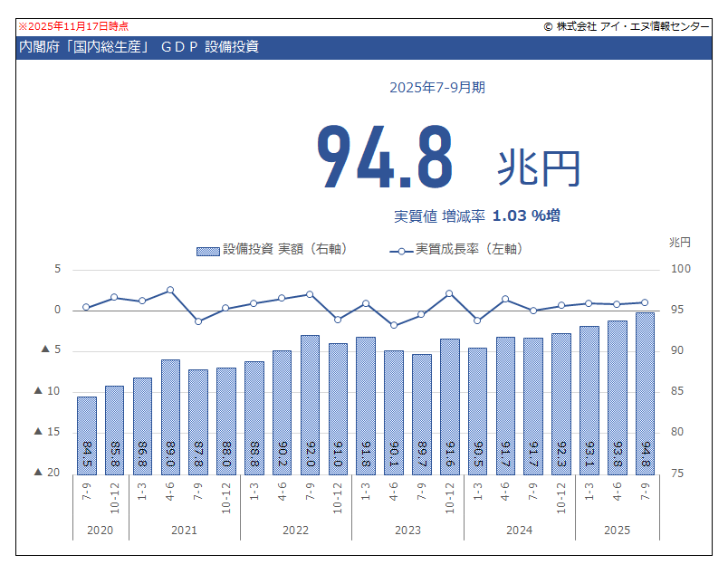This screenshot has height=574, width=728.
Task: Click the 実質成長率 legend line marker icon
Action: pos(401,250)
